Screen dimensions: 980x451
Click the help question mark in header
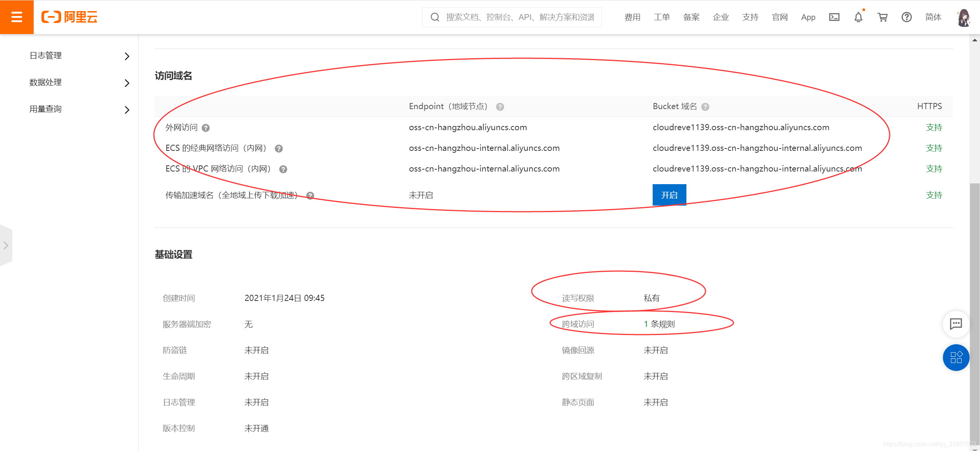906,17
